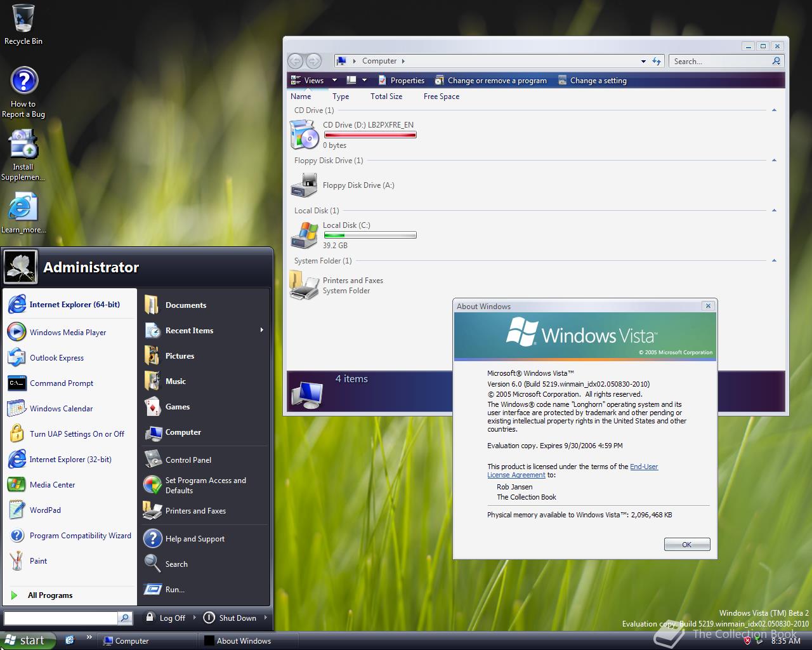Image resolution: width=812 pixels, height=650 pixels.
Task: Click Start menu search magnifier button
Action: pyautogui.click(x=125, y=618)
